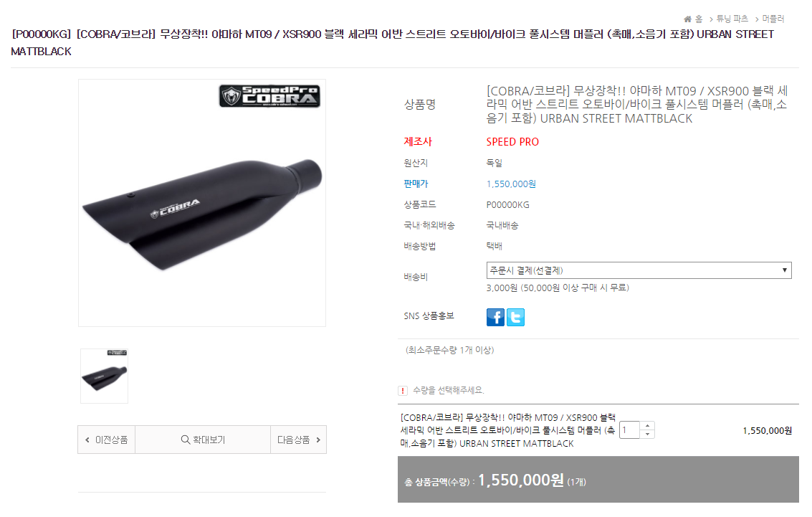The image size is (812, 517).
Task: Click the right chevron of 다음상품
Action: tap(318, 440)
